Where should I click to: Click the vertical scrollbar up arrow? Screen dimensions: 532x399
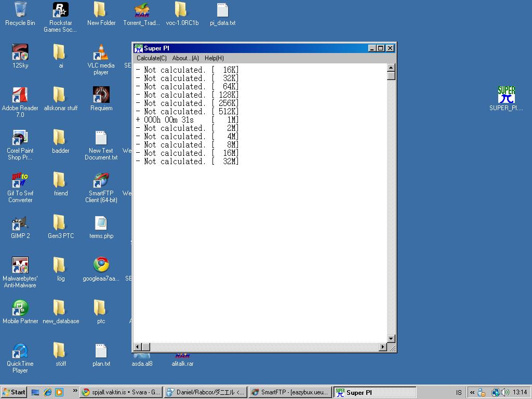[x=391, y=68]
